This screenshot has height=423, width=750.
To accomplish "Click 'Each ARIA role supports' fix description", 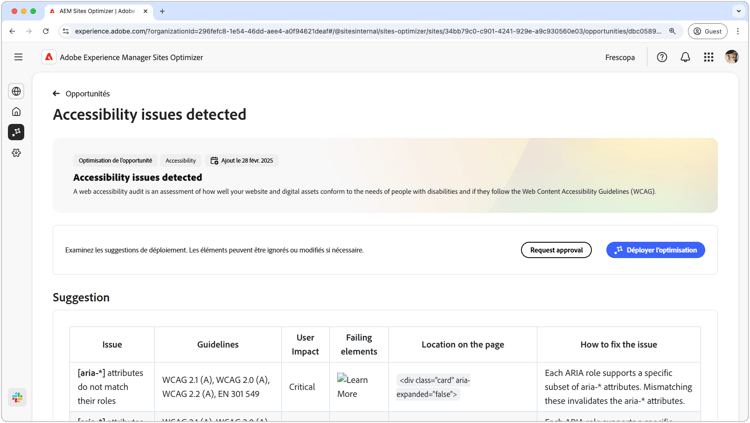I will point(618,387).
